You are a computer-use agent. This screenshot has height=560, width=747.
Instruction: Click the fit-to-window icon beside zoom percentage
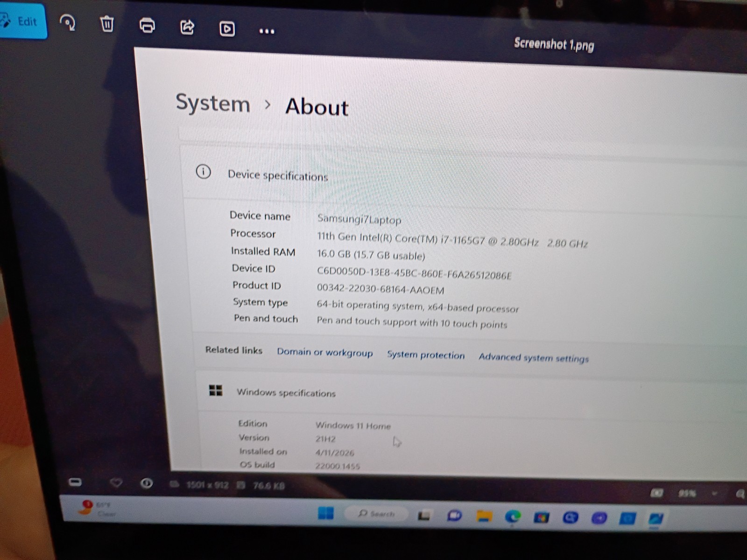(657, 493)
